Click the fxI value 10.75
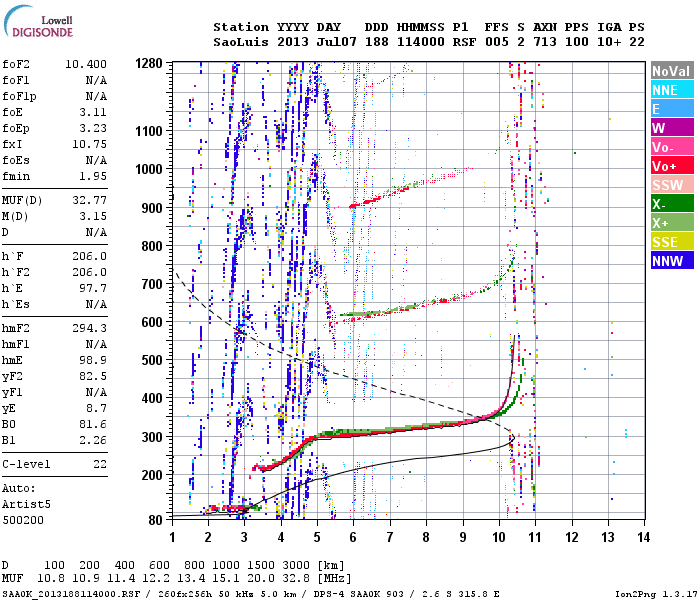This screenshot has height=600, width=700. coord(90,144)
